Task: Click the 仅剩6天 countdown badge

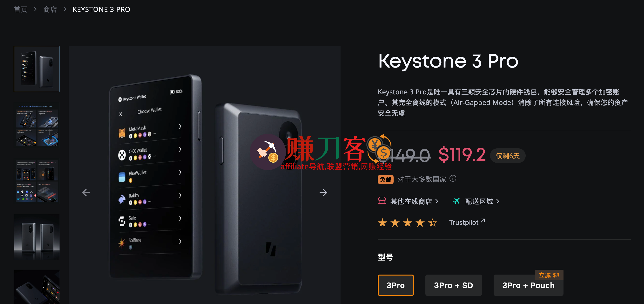Action: 508,156
